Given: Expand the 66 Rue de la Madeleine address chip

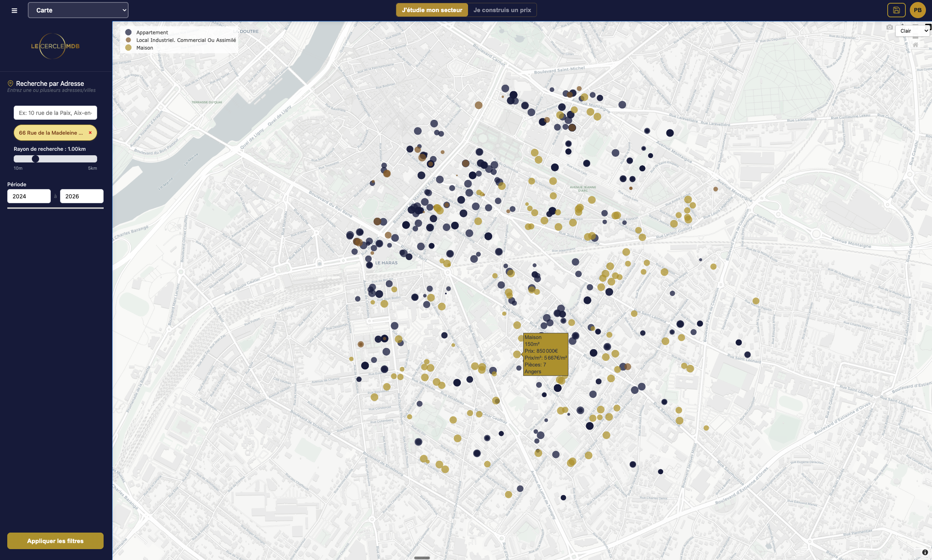Looking at the screenshot, I should coord(50,132).
